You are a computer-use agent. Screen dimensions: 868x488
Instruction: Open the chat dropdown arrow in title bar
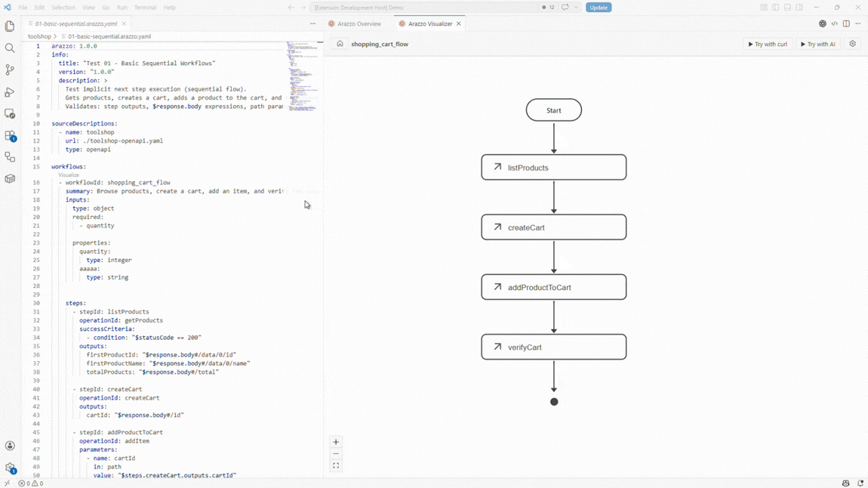click(576, 8)
